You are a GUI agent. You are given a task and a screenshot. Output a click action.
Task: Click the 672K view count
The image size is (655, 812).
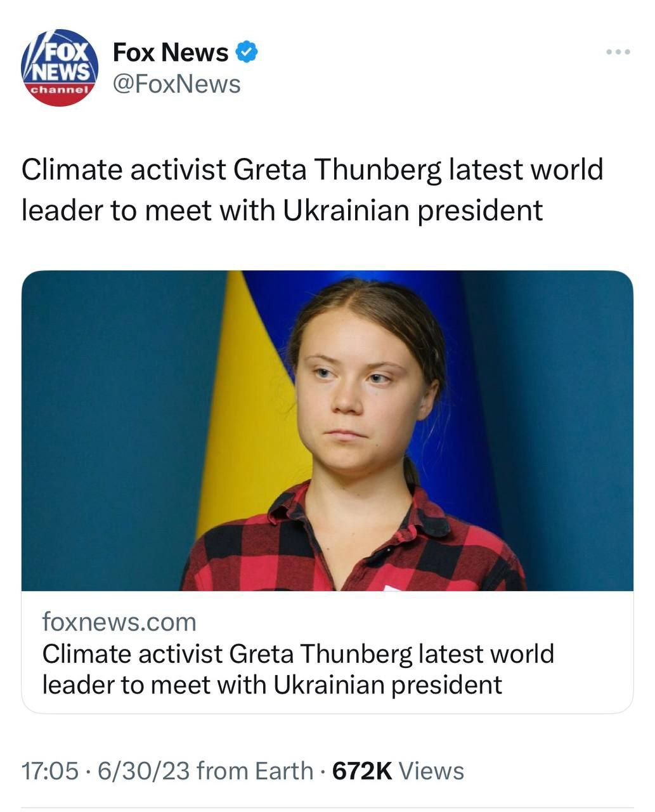363,771
